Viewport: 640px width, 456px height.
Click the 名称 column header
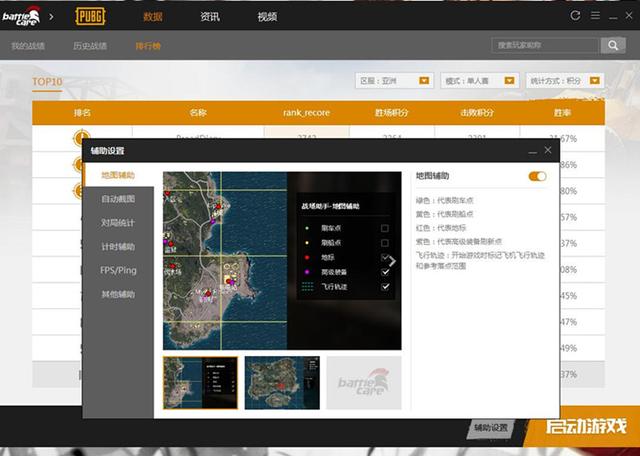[x=198, y=113]
